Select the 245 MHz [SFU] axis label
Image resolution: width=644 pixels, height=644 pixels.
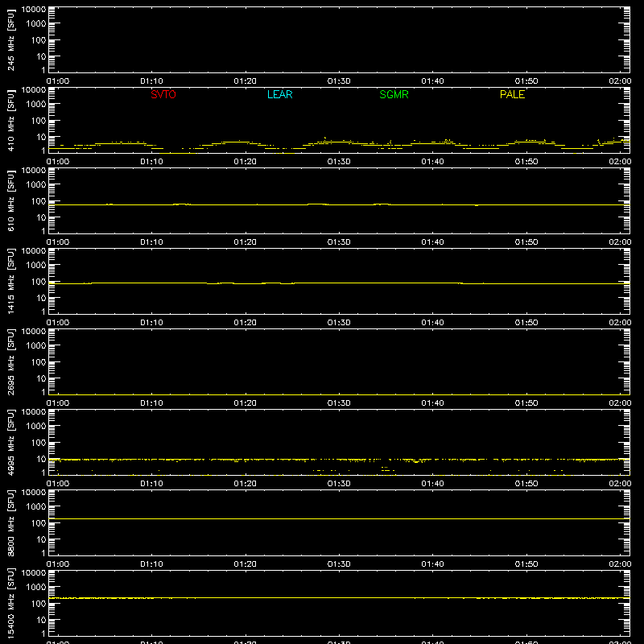(x=10, y=39)
